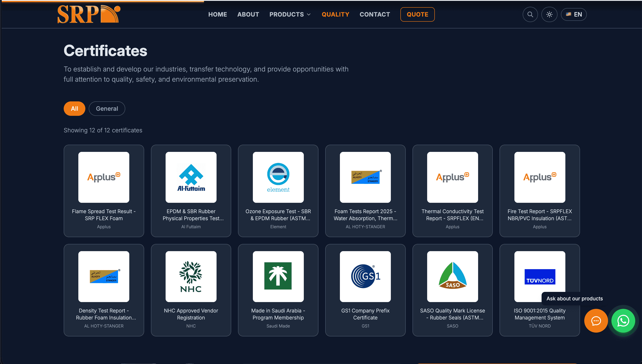
Task: Click Applus logo on Thermal Conductivity card
Action: [452, 177]
